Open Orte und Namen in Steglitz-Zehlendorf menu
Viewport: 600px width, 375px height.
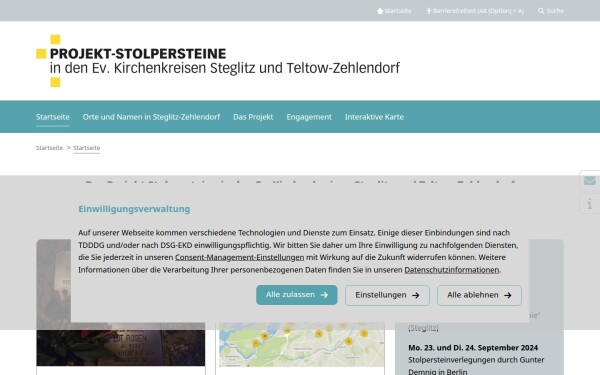click(151, 117)
